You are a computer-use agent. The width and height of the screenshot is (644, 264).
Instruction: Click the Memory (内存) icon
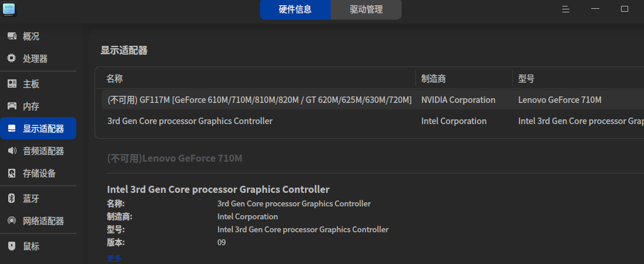tap(12, 106)
